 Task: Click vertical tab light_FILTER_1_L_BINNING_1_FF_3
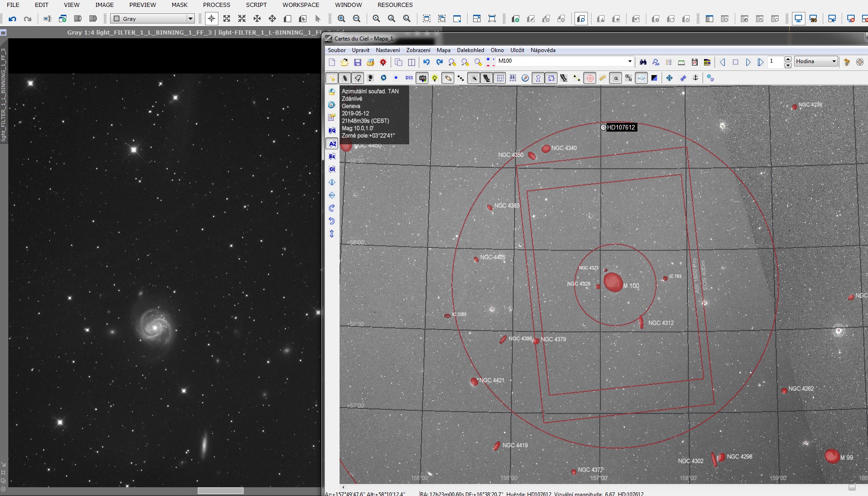click(3, 95)
